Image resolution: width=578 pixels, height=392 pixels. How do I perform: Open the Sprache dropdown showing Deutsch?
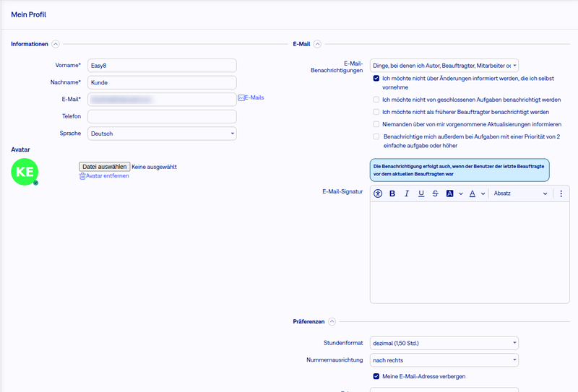coord(162,134)
